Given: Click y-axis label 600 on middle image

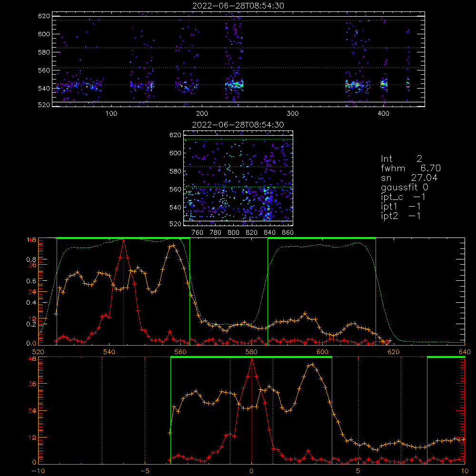Looking at the screenshot, I should click(x=176, y=153).
